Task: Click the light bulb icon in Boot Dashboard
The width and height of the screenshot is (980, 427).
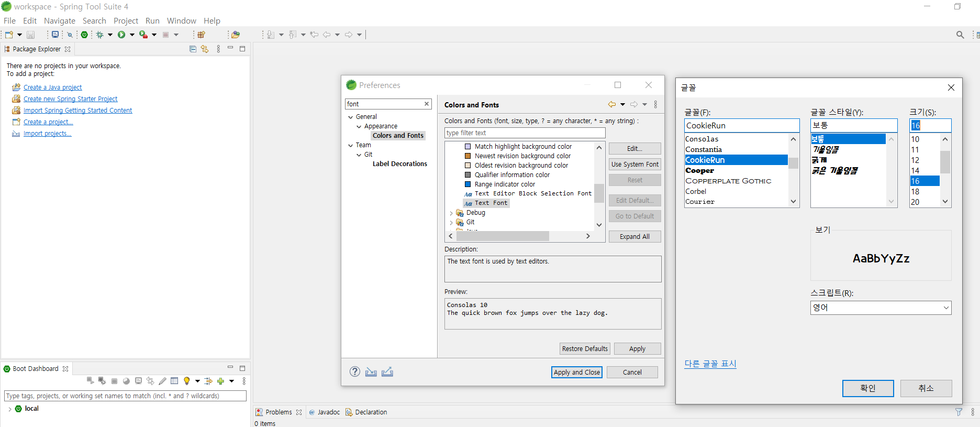Action: [187, 381]
